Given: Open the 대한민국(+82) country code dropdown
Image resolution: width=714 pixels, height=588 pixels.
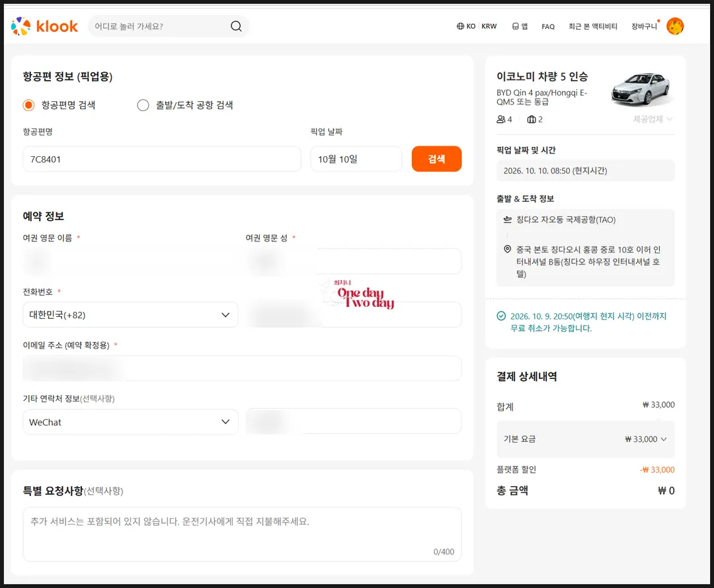Looking at the screenshot, I should click(x=130, y=315).
